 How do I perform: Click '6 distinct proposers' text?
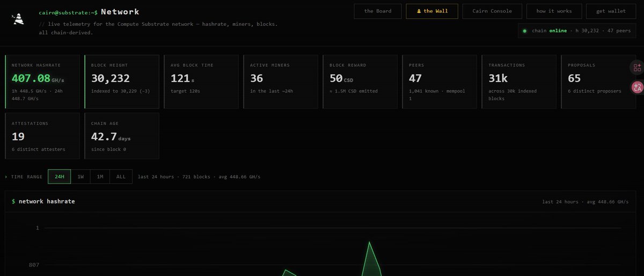click(x=595, y=91)
